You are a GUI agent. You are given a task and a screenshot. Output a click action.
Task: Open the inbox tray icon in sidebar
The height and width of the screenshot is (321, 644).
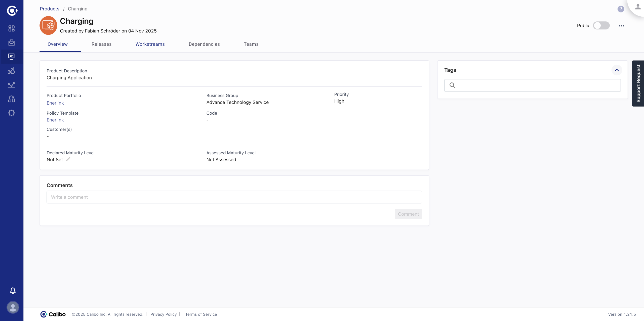(12, 42)
